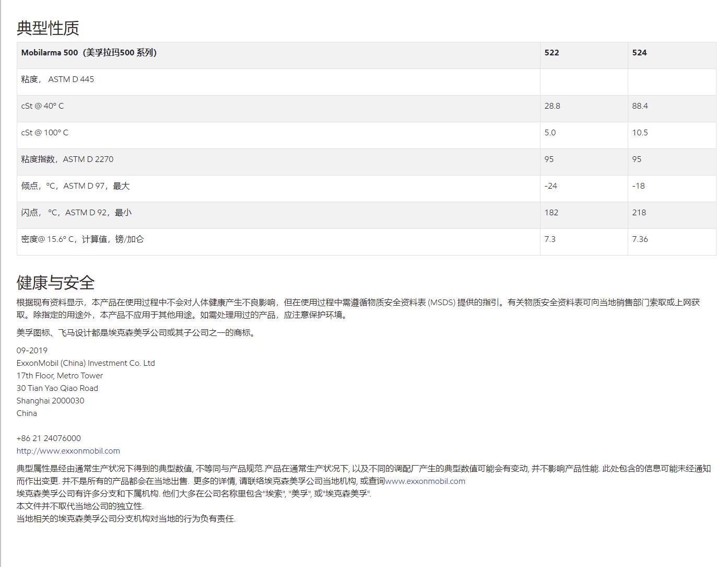The image size is (728, 567).
Task: Click the 17th Floor, Metro Tower line
Action: (x=60, y=376)
